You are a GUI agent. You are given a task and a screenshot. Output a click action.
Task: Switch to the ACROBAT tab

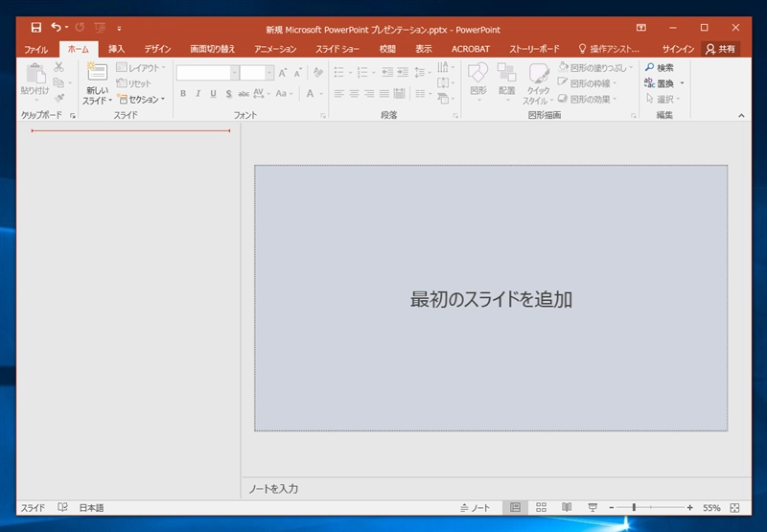coord(471,49)
